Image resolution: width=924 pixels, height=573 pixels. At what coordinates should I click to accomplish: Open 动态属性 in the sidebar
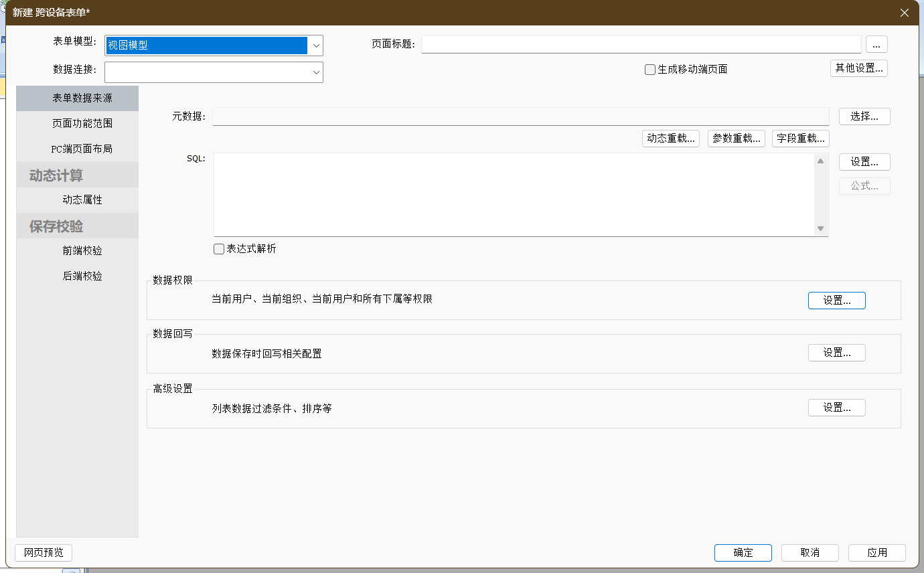tap(82, 200)
